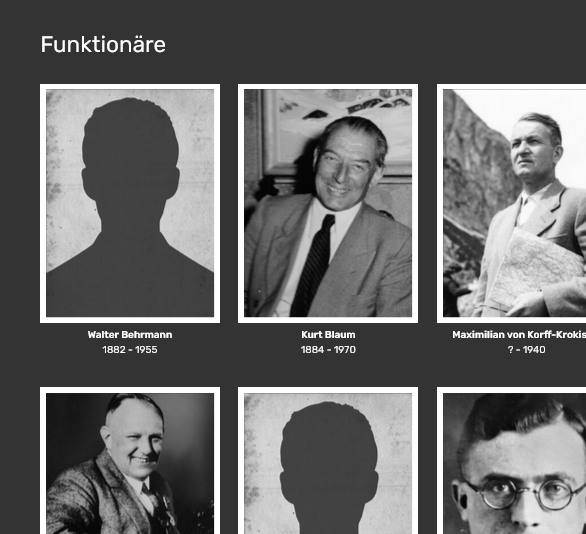Click the striped tie in Kurt Blaum's photo
Screen dimensions: 586x534
[313, 265]
